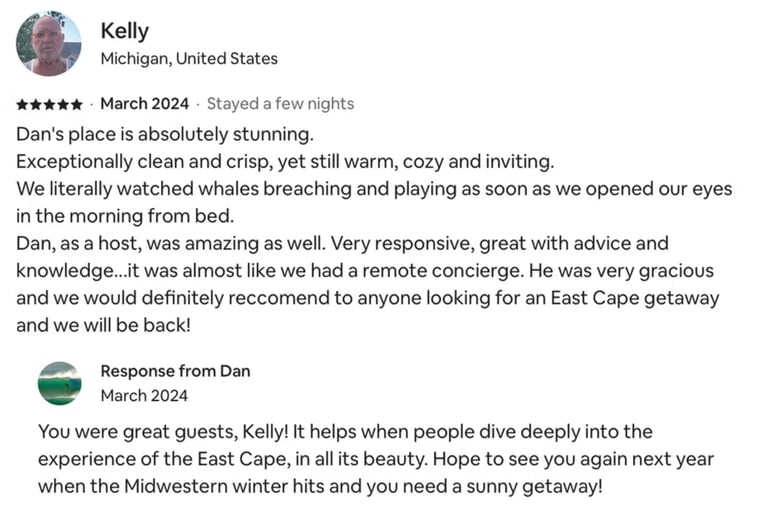Click the last star in rating
Screen dimensions: 768x513
point(76,104)
